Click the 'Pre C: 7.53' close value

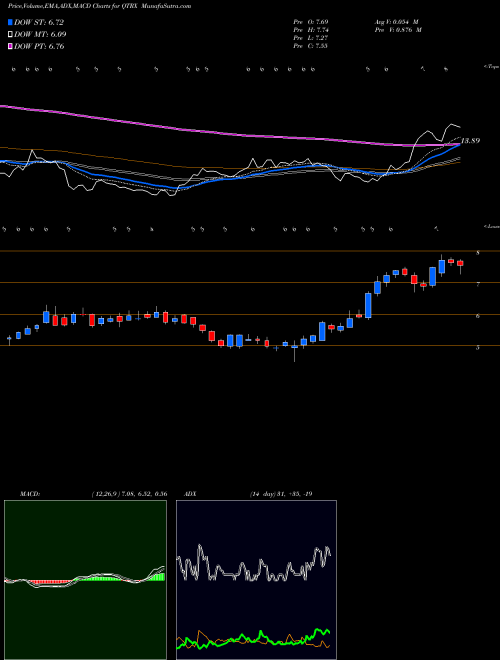point(311,46)
